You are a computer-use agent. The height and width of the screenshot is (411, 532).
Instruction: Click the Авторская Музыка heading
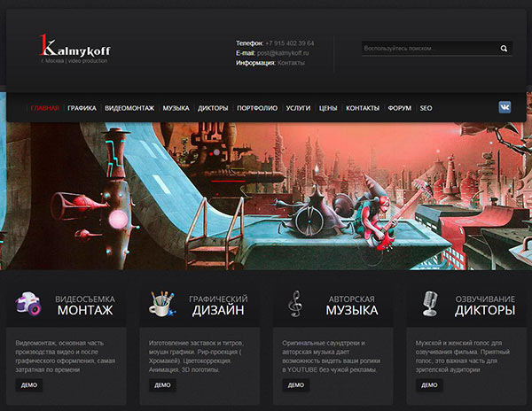[x=352, y=305]
